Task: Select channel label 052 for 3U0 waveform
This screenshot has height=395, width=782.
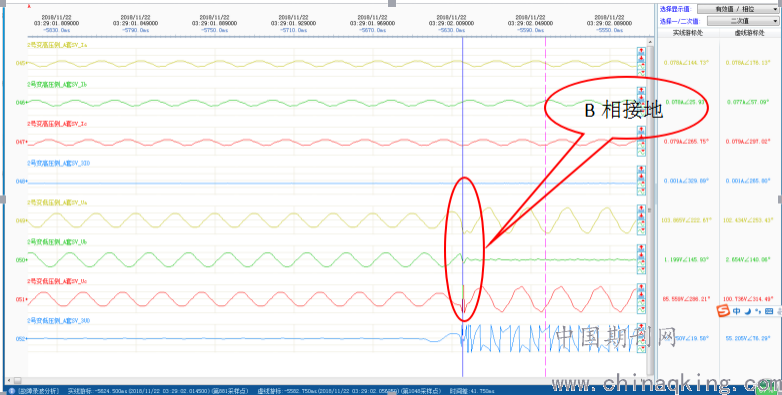Action: coord(21,339)
